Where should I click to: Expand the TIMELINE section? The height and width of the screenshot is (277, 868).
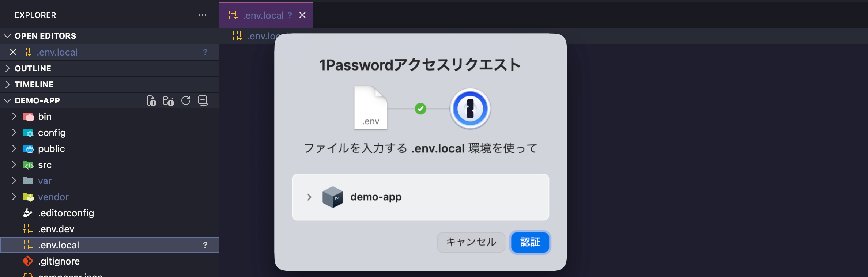click(34, 84)
